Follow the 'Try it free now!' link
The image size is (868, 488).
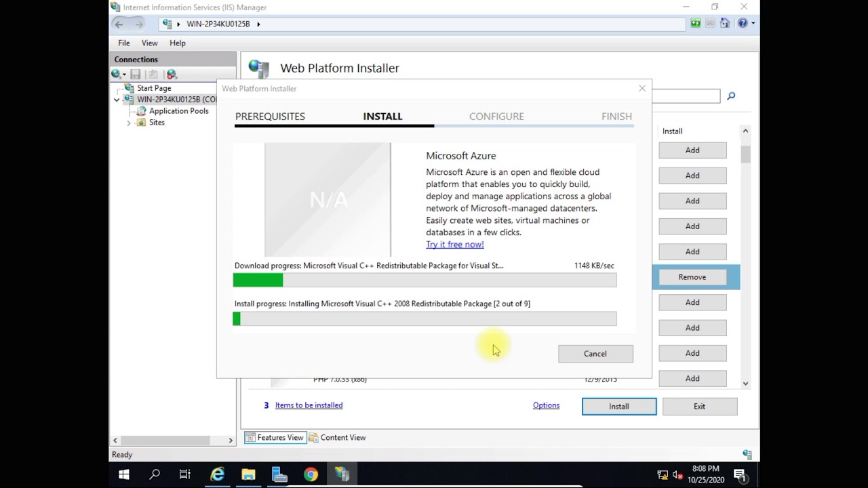[x=454, y=245]
